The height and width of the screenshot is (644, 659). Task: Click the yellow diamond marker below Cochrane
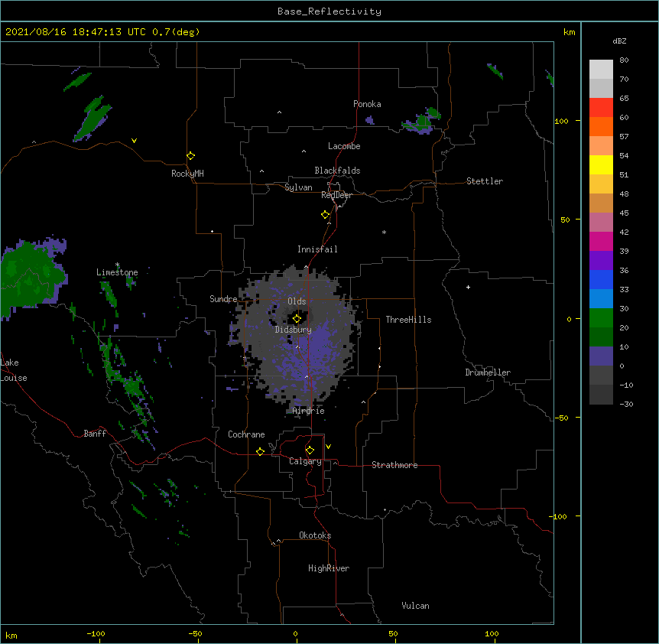[x=261, y=451]
